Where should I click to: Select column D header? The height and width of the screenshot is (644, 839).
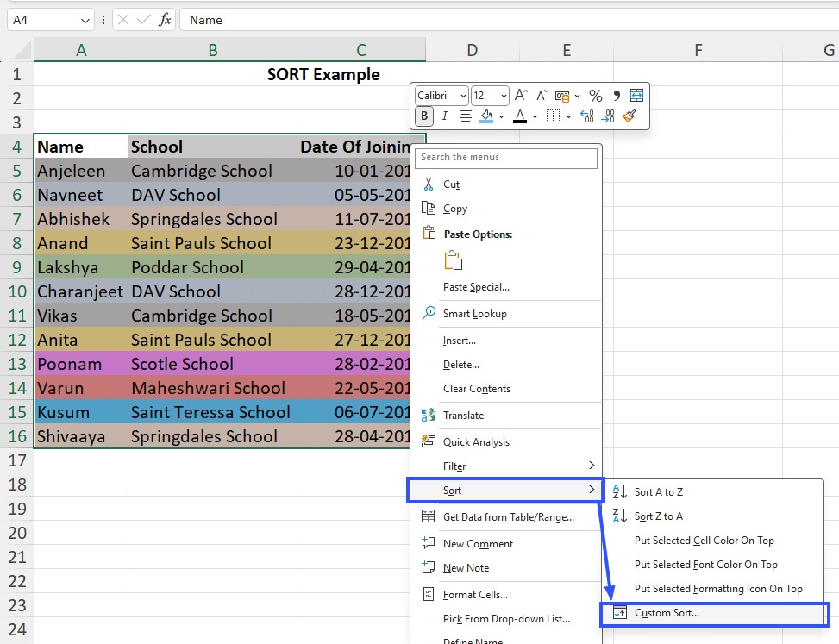click(473, 50)
